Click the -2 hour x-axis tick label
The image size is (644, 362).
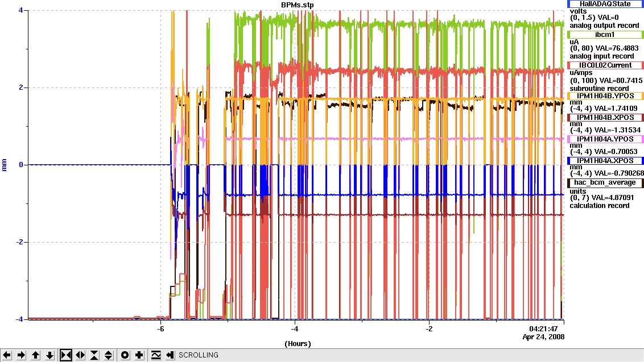429,329
